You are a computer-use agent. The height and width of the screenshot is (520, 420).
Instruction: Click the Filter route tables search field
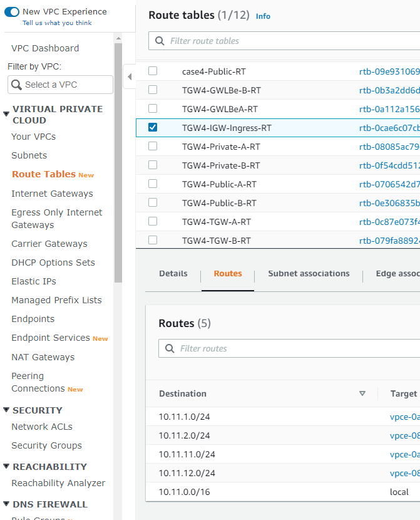[x=284, y=41]
